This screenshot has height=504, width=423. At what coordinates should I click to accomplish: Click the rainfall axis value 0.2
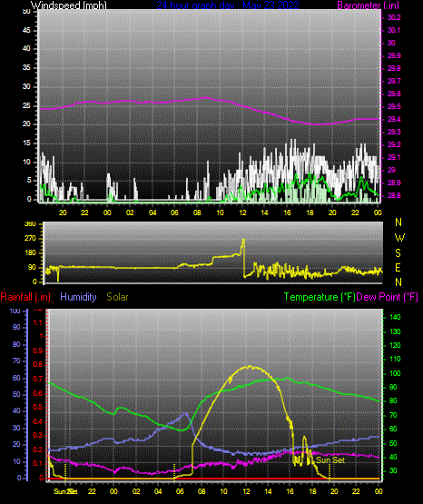(38, 450)
